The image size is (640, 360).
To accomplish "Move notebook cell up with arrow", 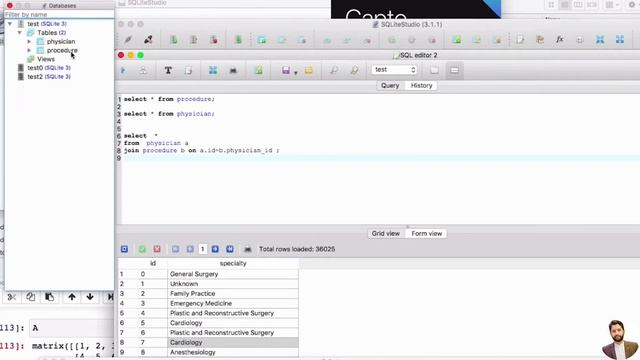I will coord(72,297).
